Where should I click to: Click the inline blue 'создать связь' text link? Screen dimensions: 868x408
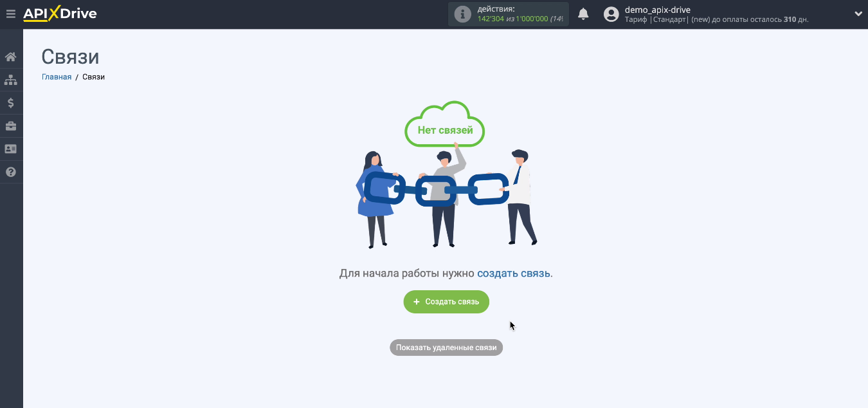(x=513, y=273)
